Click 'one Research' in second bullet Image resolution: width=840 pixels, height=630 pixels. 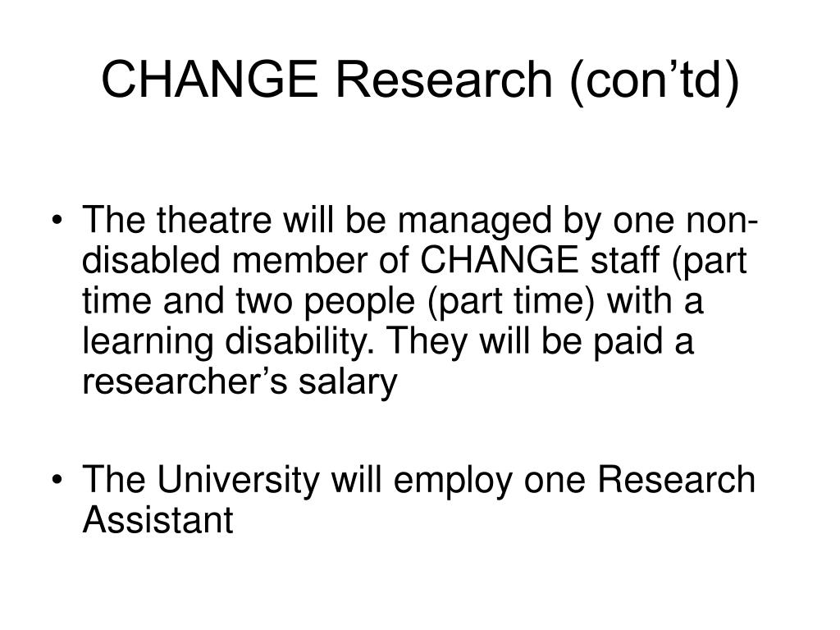click(x=640, y=478)
